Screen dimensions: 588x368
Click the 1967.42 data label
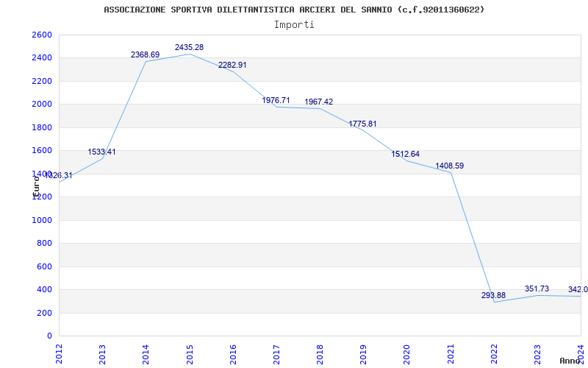click(319, 102)
